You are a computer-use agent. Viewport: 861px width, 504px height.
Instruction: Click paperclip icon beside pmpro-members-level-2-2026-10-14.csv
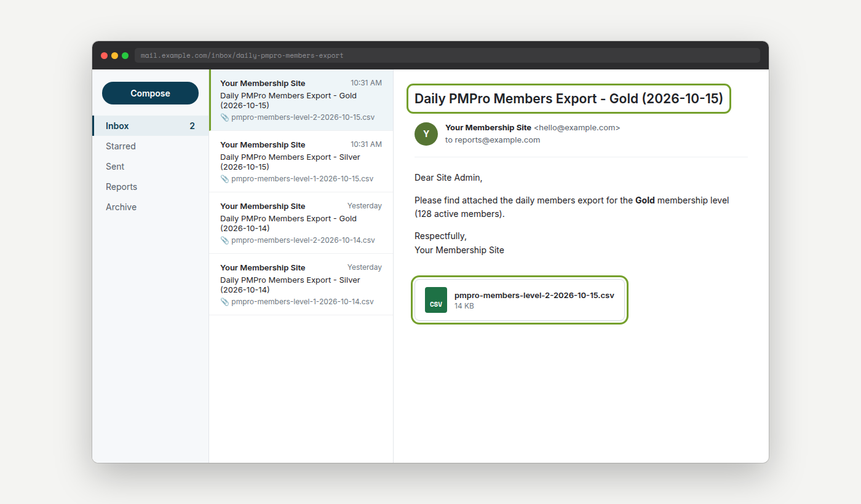coord(224,240)
